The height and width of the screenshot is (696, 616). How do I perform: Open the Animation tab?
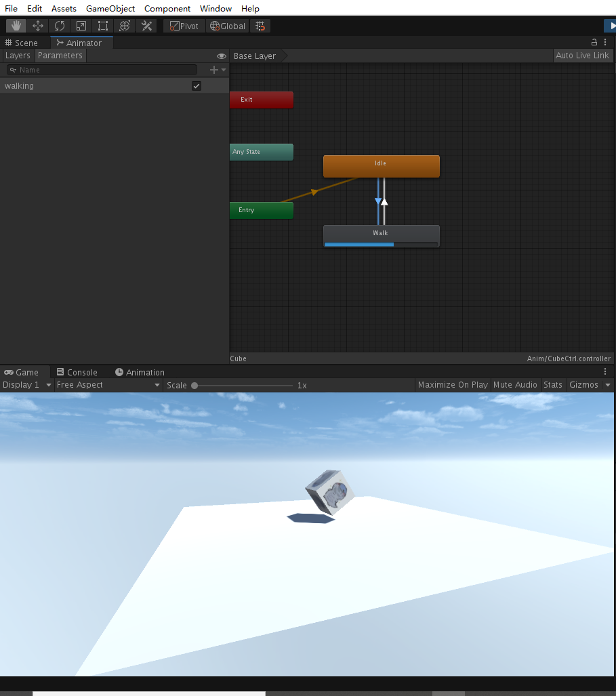pos(140,373)
